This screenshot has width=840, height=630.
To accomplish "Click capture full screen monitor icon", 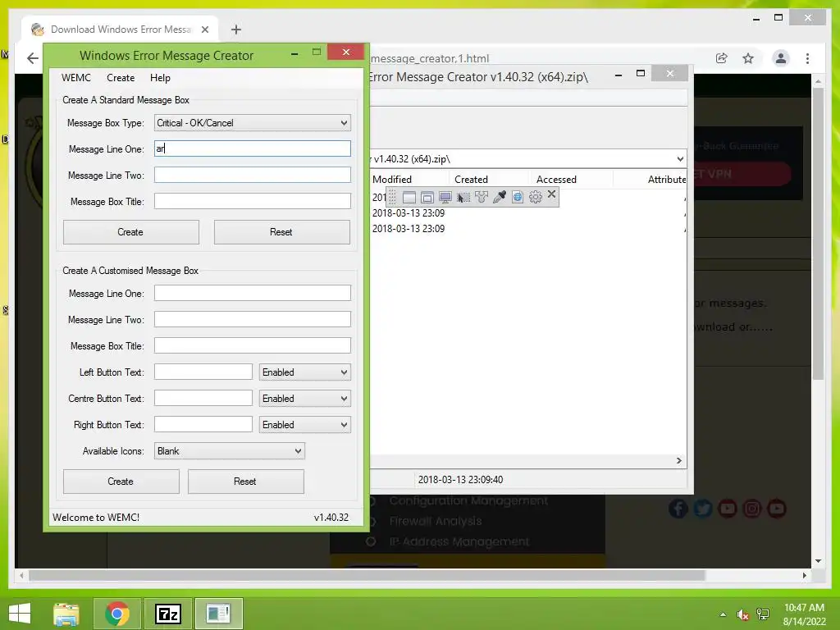I will 445,197.
